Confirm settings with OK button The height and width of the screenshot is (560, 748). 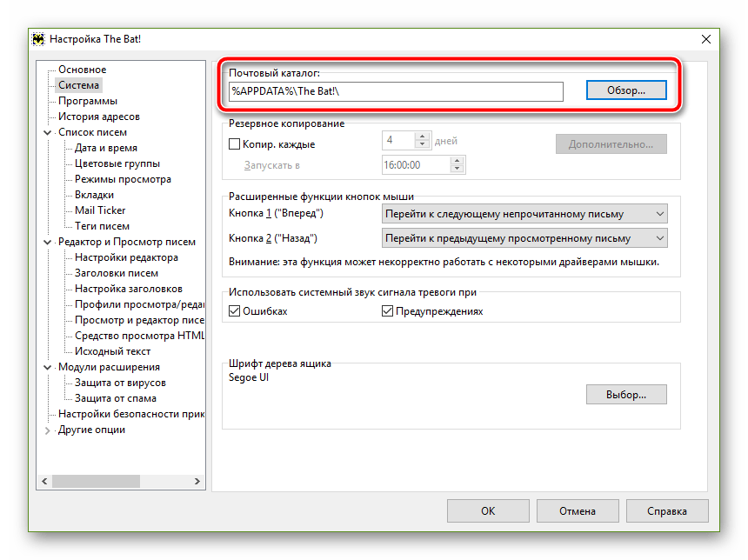click(488, 510)
